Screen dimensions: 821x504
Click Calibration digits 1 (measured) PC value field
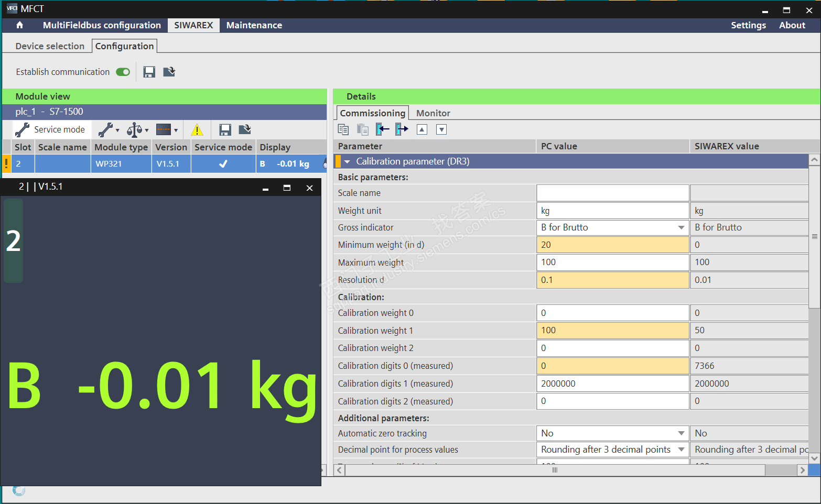(612, 384)
